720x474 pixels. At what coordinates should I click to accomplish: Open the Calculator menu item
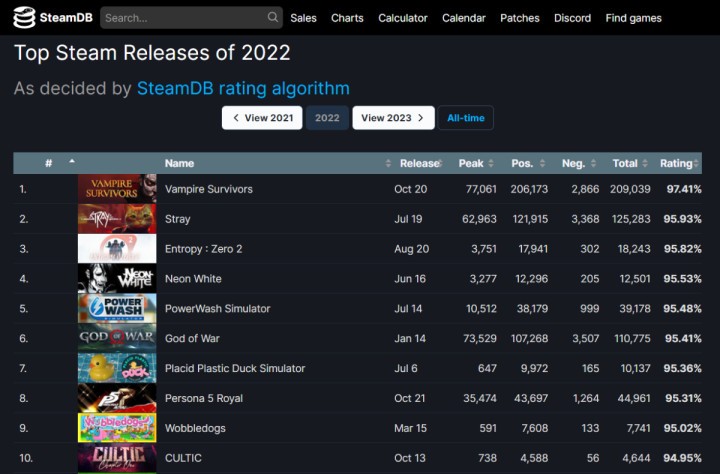[403, 18]
